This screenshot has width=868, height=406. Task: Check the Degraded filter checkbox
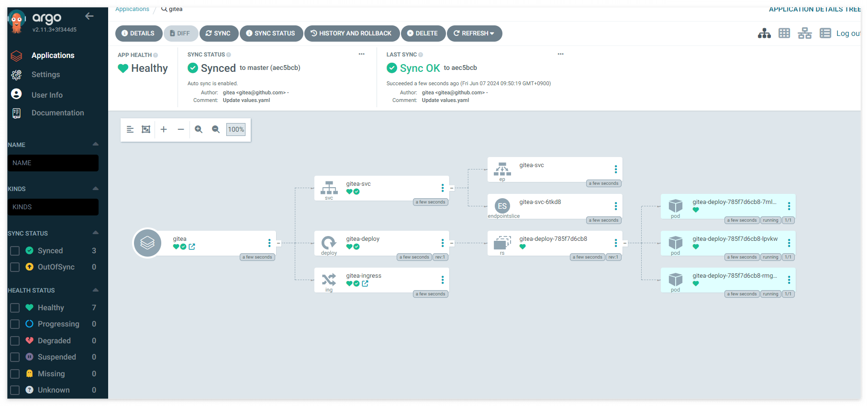point(15,341)
